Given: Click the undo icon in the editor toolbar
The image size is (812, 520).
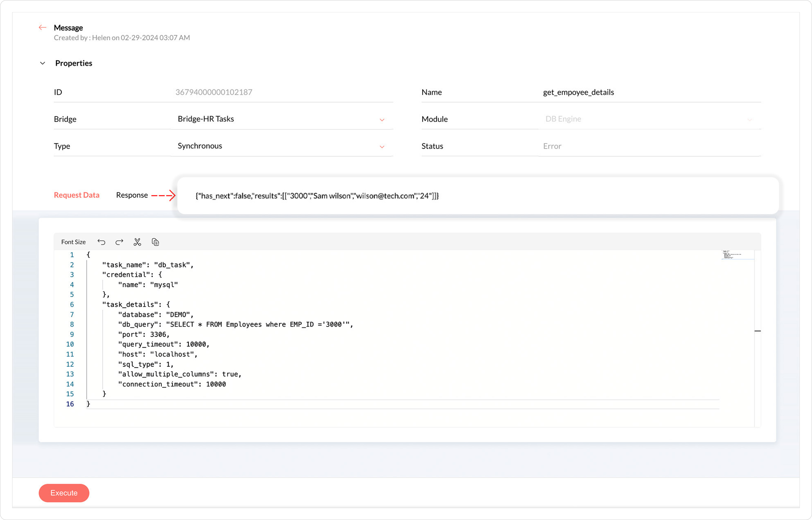Looking at the screenshot, I should point(101,242).
